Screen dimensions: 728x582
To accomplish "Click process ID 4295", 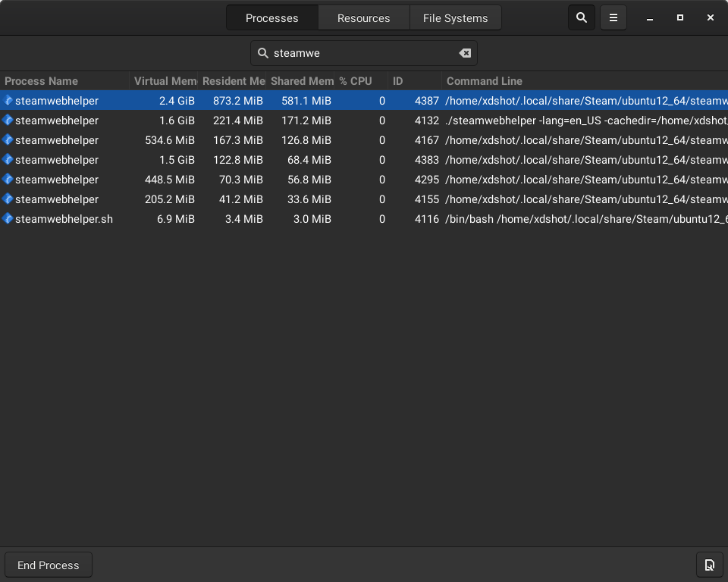I will coord(427,180).
